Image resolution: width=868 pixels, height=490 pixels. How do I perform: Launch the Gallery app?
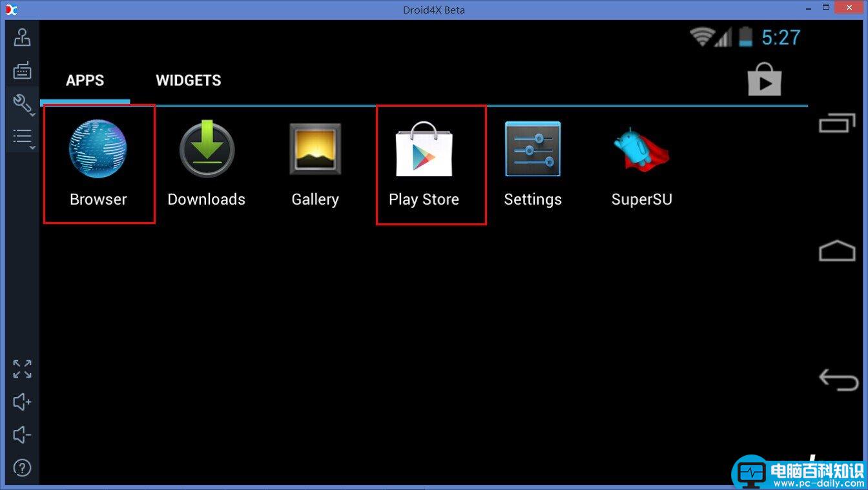(x=315, y=164)
